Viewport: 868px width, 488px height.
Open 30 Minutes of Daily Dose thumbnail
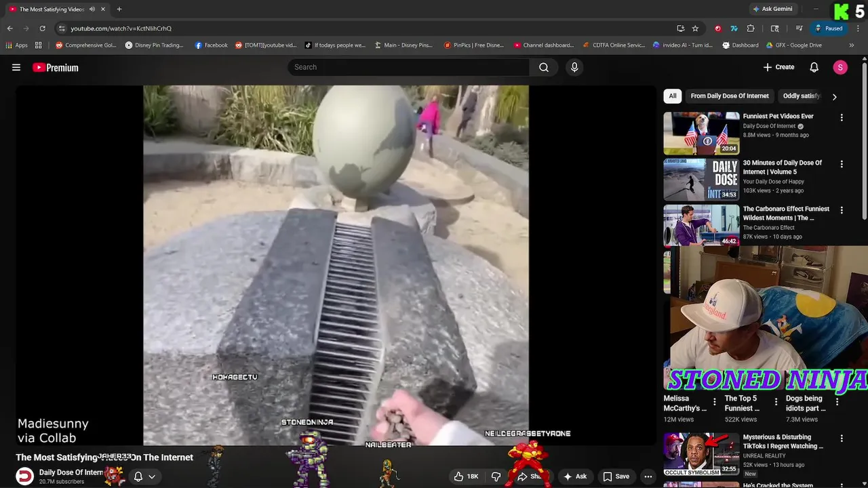point(701,180)
